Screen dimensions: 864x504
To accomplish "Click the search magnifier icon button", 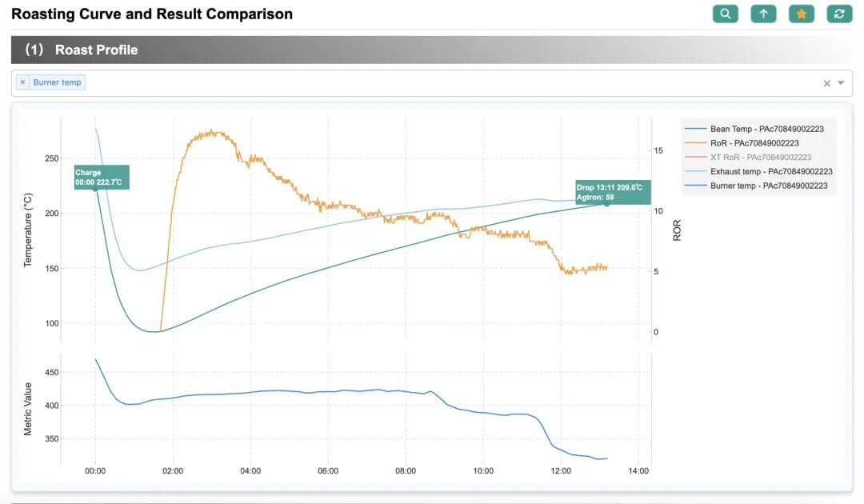I will click(725, 14).
